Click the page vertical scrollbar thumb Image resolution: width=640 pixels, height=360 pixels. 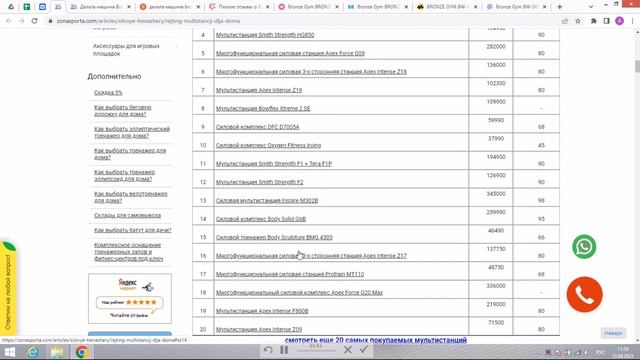(x=637, y=66)
